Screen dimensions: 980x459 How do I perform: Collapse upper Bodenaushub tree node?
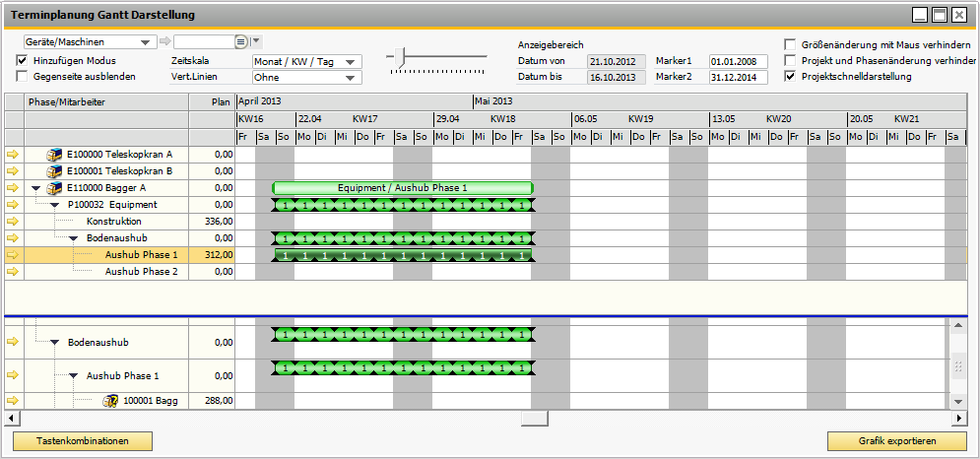(x=73, y=239)
